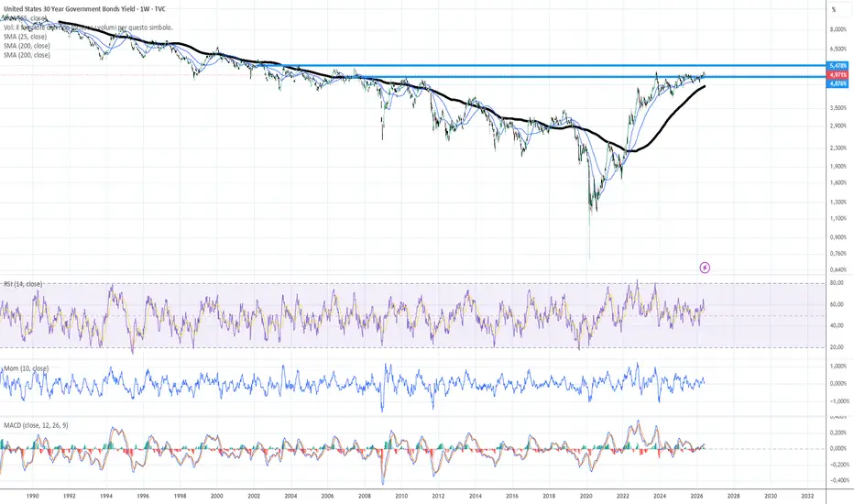Click the 1994 label on the time axis
The height and width of the screenshot is (504, 854).
point(106,497)
